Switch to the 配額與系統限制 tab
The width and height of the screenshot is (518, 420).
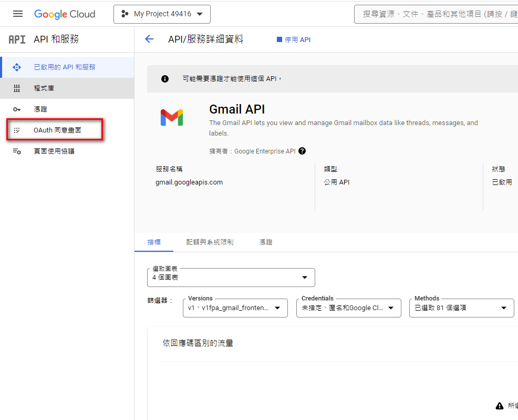click(210, 242)
